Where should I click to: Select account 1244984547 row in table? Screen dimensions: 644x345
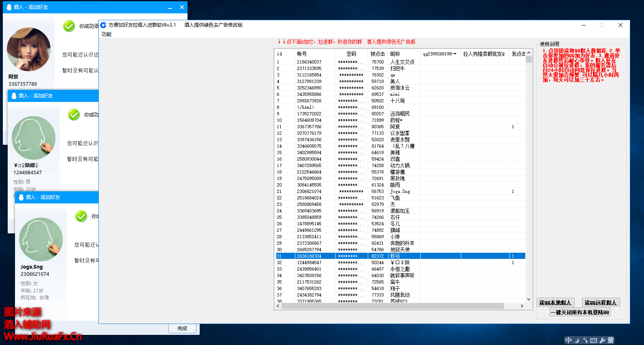pyautogui.click(x=400, y=262)
